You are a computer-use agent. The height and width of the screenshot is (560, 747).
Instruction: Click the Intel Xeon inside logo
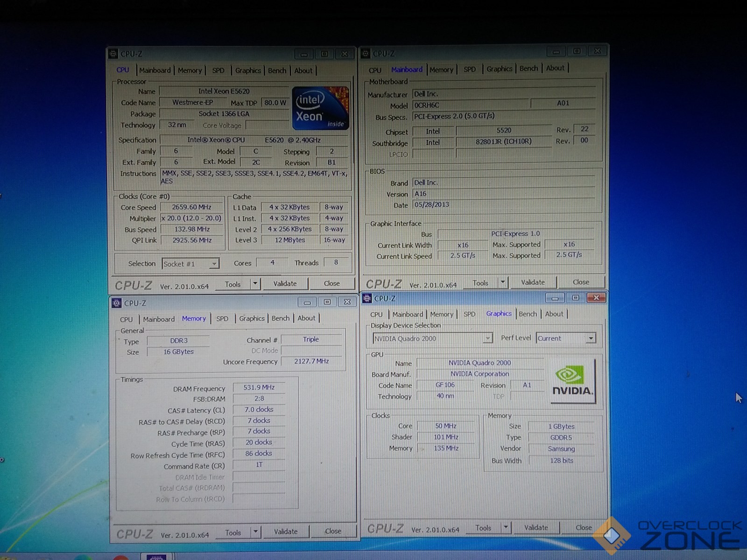320,108
